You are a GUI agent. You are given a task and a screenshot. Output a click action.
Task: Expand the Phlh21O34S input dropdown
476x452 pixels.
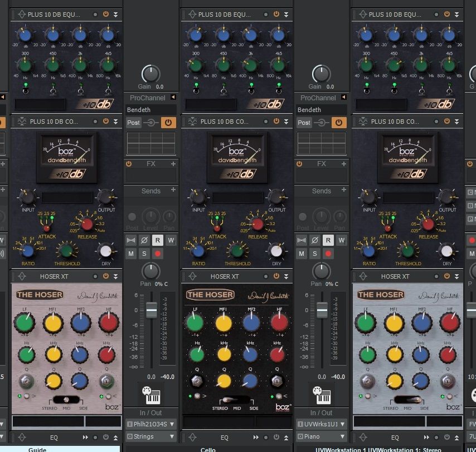[151, 424]
